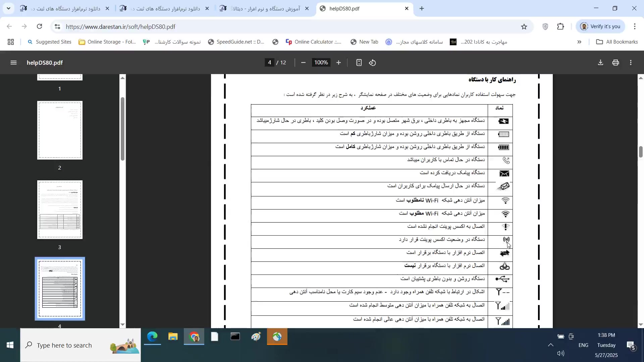Image resolution: width=644 pixels, height=362 pixels.
Task: Switch to the آموزش دستگاه و نرم افزار tab
Action: click(x=265, y=8)
